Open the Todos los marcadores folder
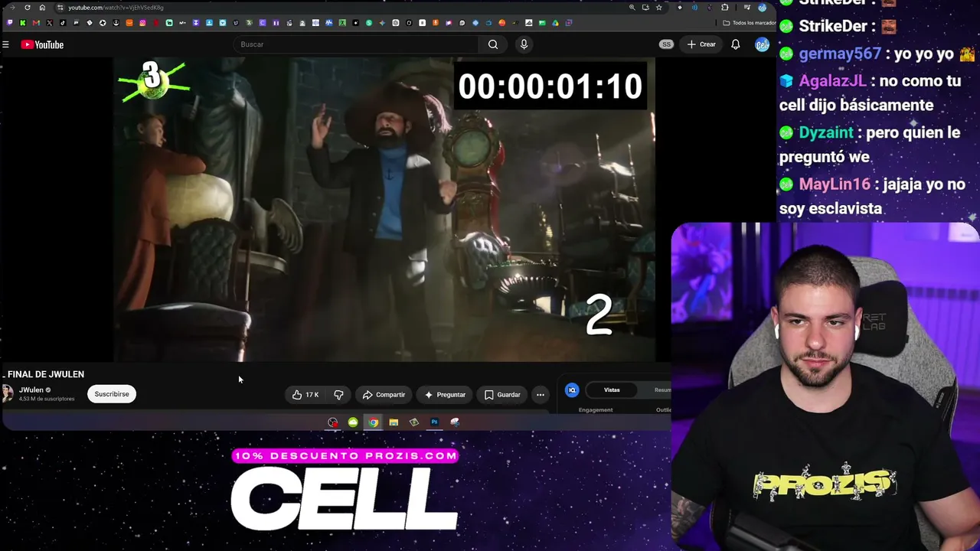980x551 pixels. tap(749, 23)
